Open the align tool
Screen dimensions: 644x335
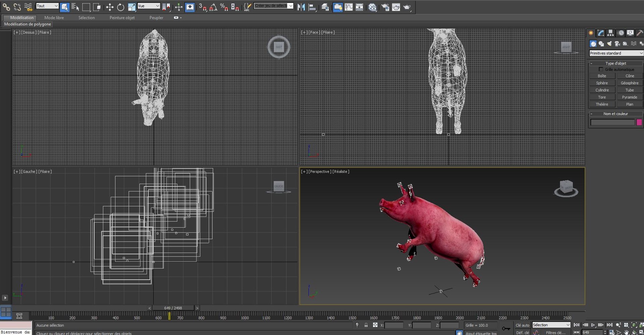[x=312, y=7]
